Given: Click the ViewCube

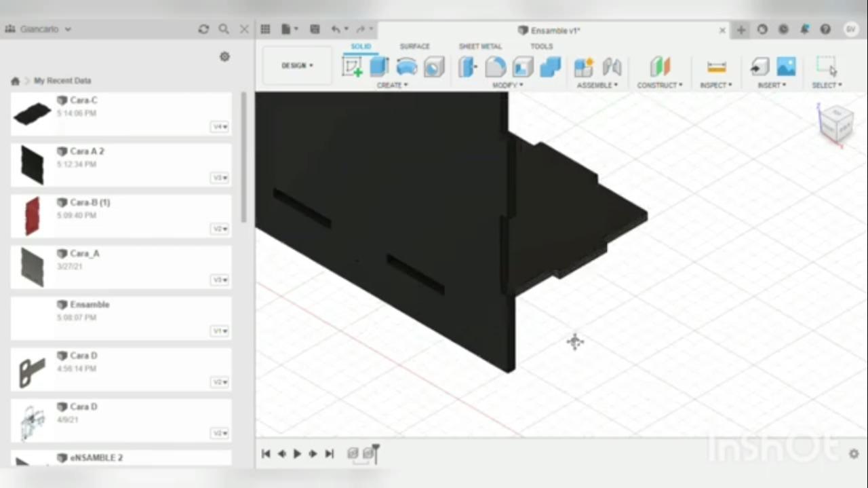Looking at the screenshot, I should [835, 123].
